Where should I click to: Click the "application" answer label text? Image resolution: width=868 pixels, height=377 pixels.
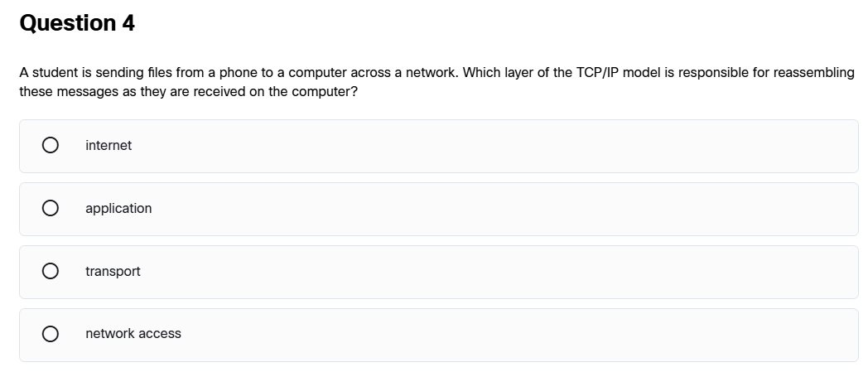(118, 209)
